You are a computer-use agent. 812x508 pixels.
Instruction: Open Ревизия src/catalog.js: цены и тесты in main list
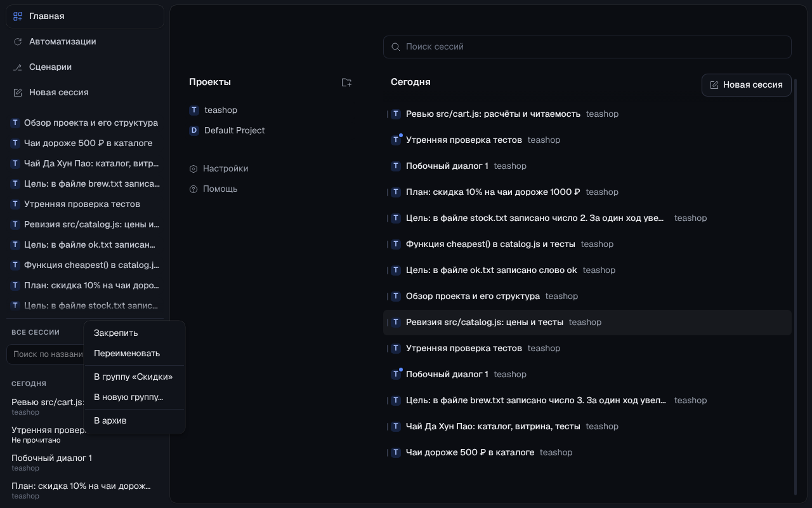587,323
